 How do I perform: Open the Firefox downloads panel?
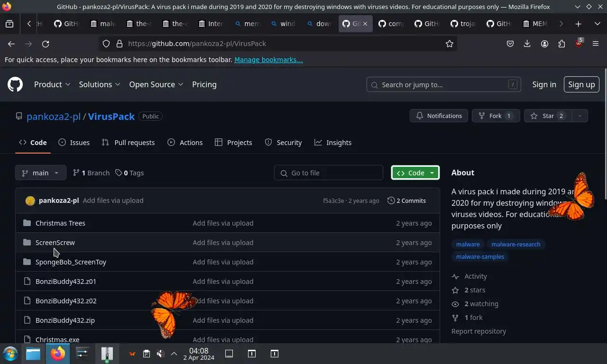527,44
